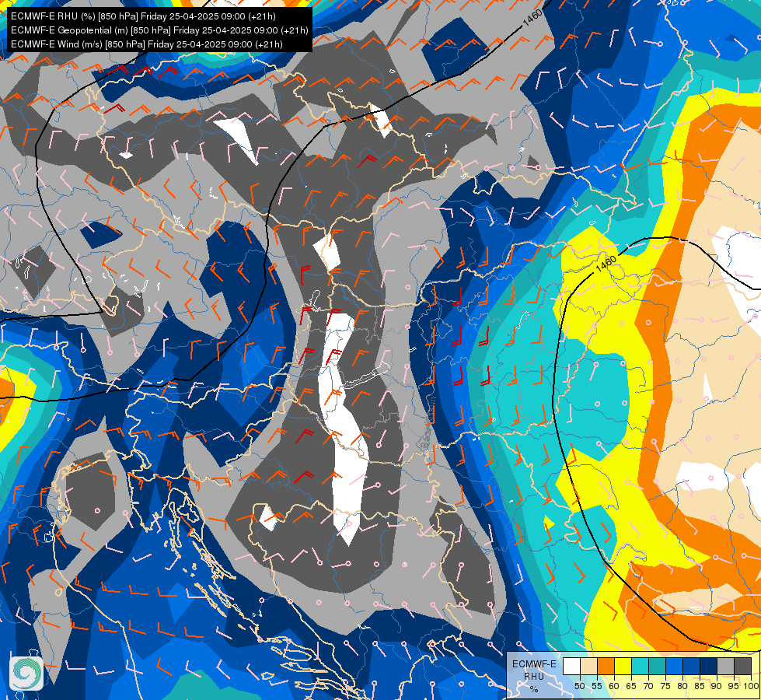761x700 pixels.
Task: Click the legend value 90
Action: (717, 687)
